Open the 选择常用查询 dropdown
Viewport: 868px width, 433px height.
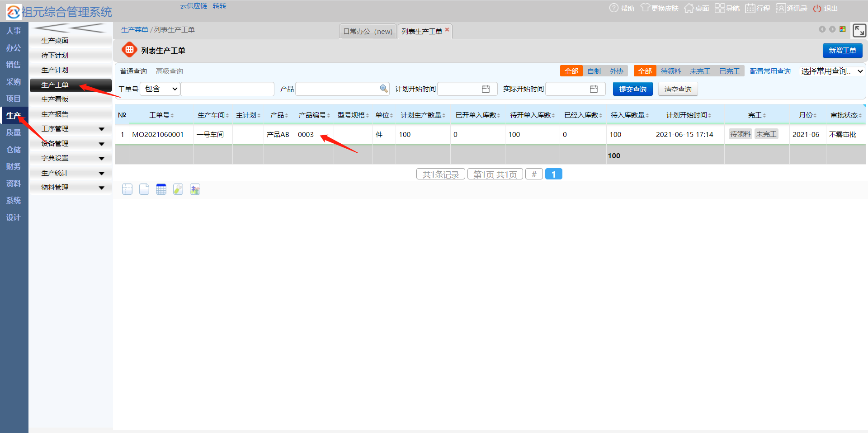tap(831, 71)
